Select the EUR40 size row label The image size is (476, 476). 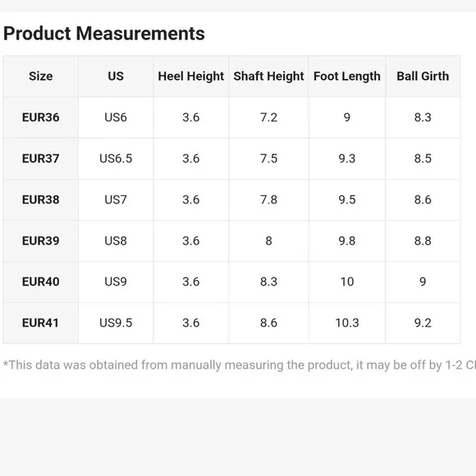(41, 281)
